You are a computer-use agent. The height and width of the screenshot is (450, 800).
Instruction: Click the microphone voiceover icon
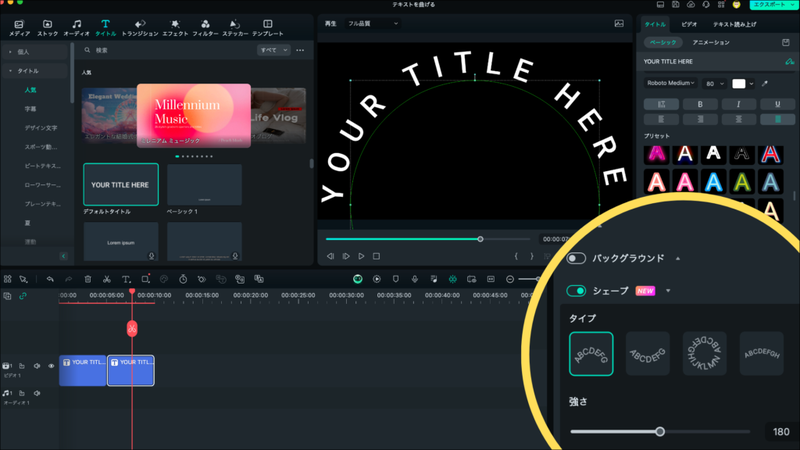click(415, 279)
